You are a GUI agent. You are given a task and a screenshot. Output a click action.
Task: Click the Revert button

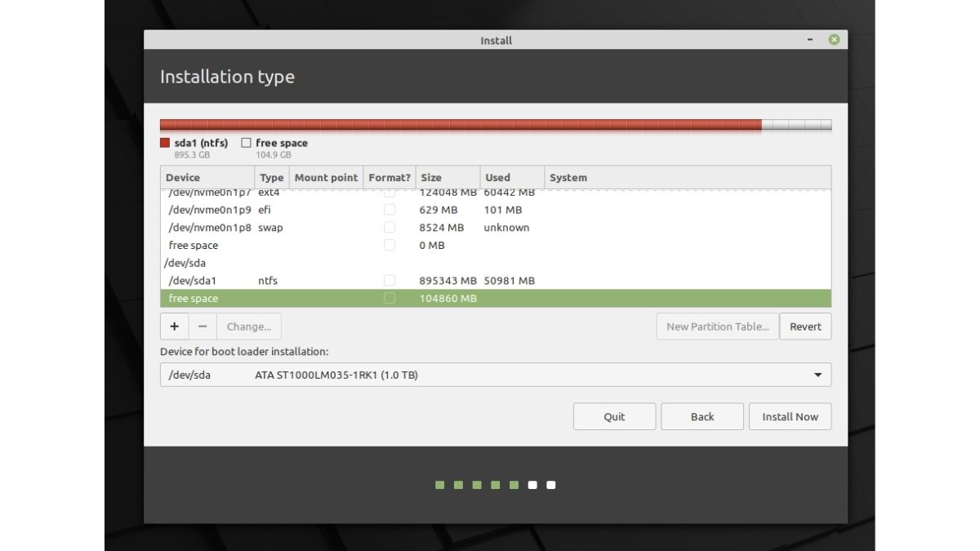805,326
